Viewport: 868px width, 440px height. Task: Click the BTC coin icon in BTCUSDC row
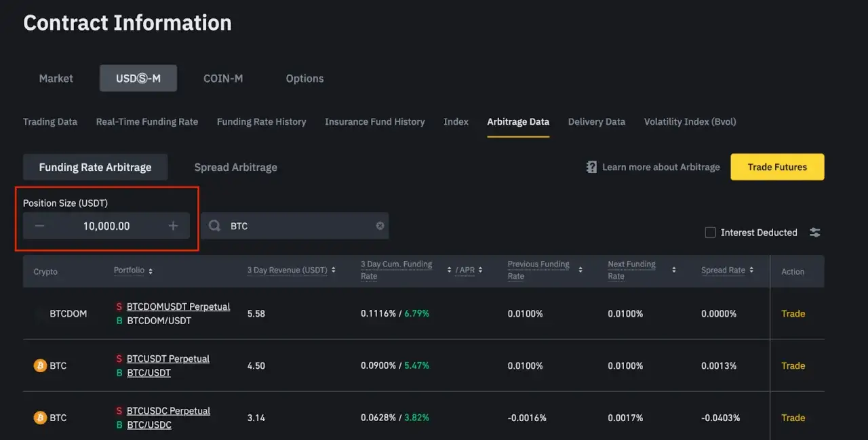pyautogui.click(x=40, y=418)
